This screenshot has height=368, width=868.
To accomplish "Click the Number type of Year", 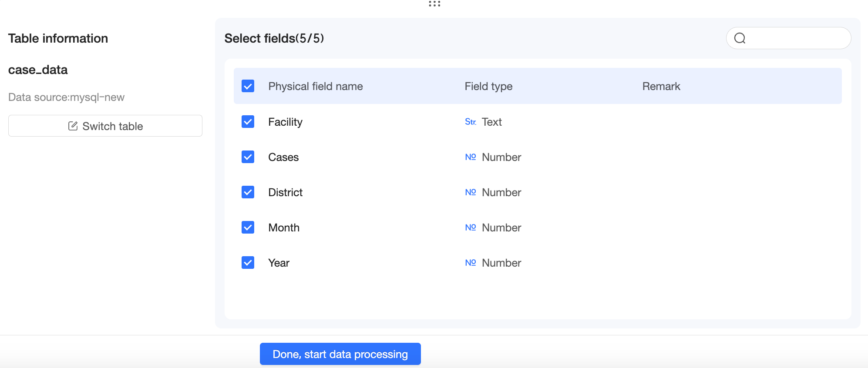I will [x=501, y=263].
